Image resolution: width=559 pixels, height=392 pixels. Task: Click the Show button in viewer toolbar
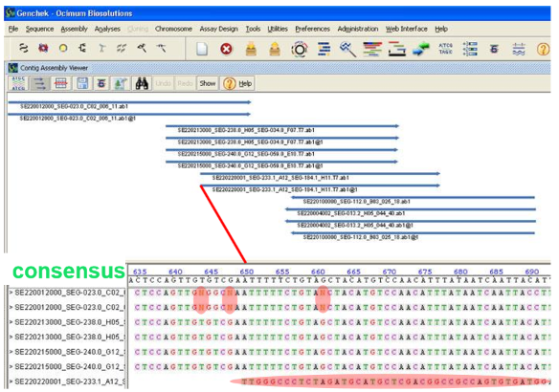(x=208, y=83)
